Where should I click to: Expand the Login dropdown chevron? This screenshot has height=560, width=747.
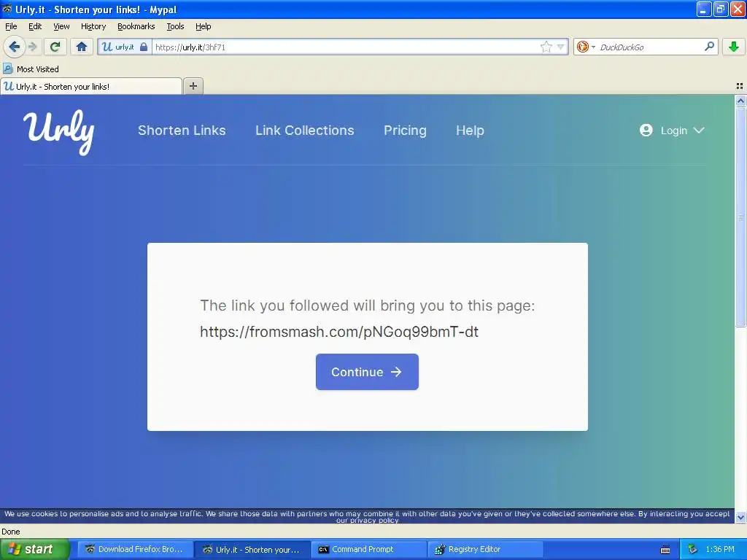(x=698, y=131)
